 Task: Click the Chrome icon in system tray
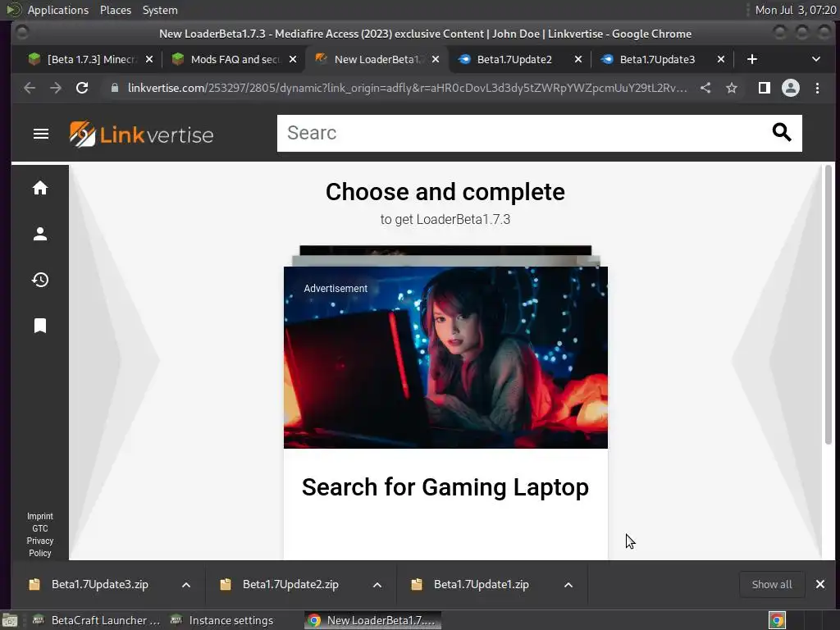click(777, 620)
